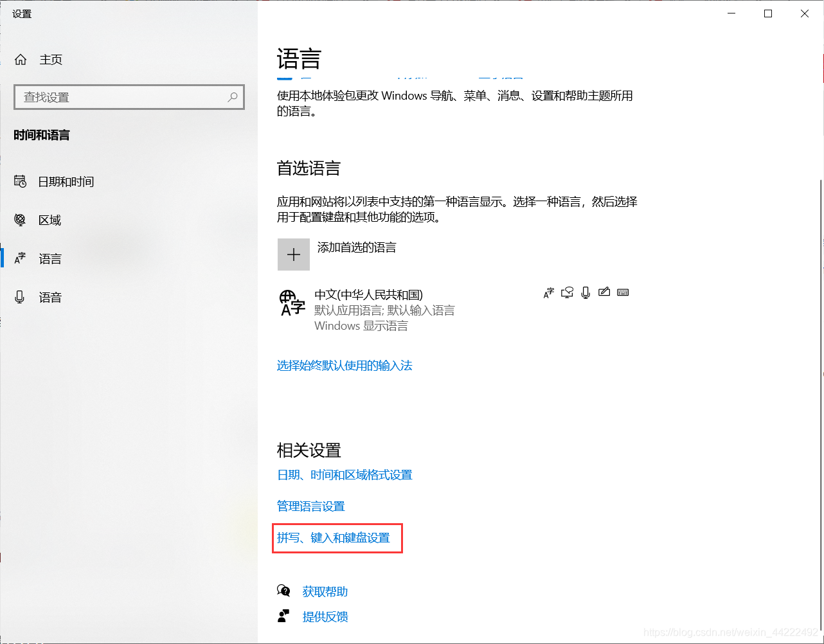Click the 获取帮助 chat bubble icon
This screenshot has width=824, height=644.
[284, 591]
